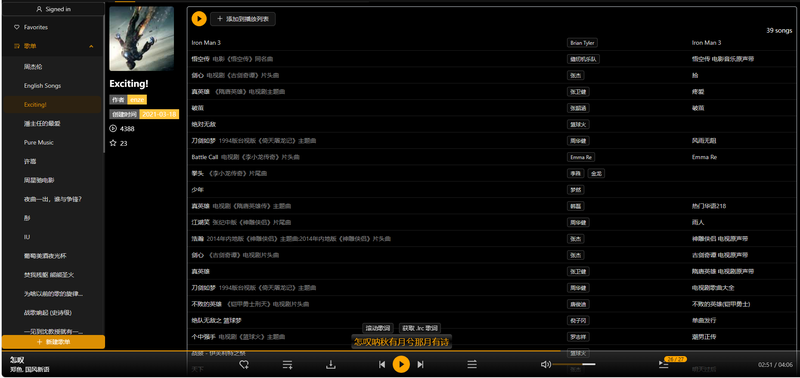This screenshot has width=800, height=378.
Task: Select the English Songs playlist
Action: coord(42,86)
